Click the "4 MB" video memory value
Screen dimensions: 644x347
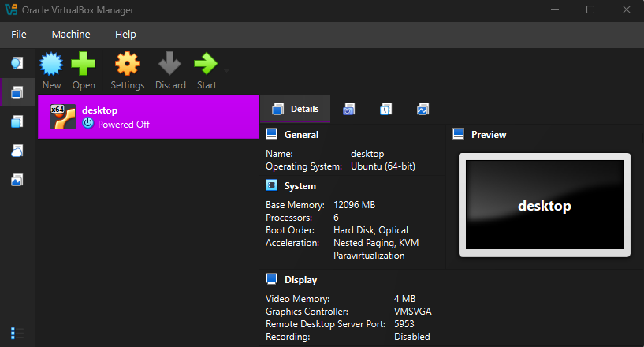pyautogui.click(x=405, y=298)
